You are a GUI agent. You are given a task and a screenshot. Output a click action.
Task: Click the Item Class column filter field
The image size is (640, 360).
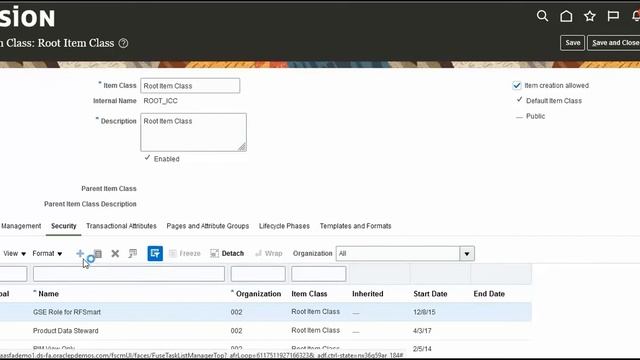click(318, 273)
